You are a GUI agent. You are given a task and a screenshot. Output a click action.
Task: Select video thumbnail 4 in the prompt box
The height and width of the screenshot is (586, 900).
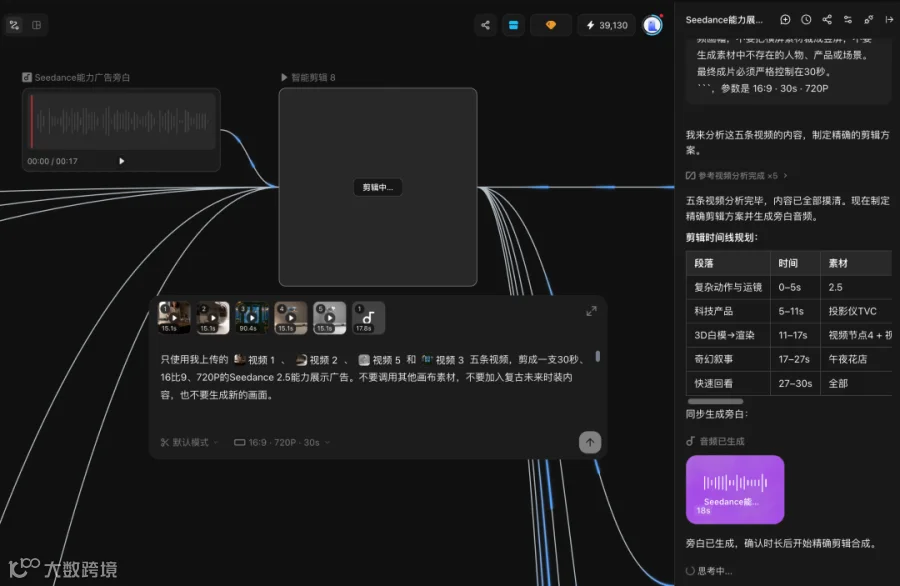(x=290, y=317)
